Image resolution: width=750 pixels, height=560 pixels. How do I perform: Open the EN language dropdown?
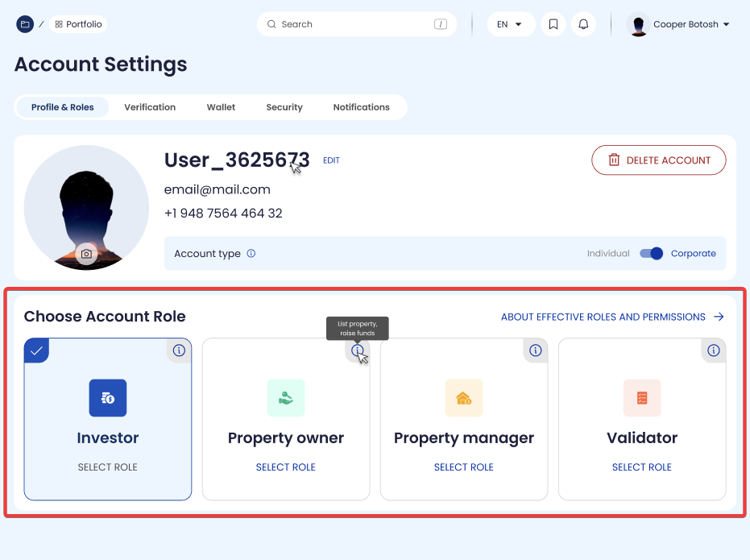[510, 24]
